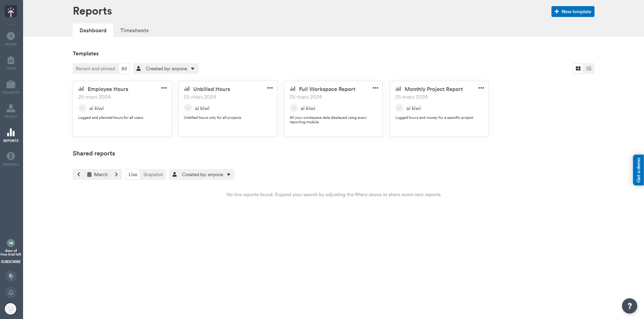Click SUBSCRIBE link in sidebar
Image resolution: width=644 pixels, height=319 pixels.
[x=11, y=262]
